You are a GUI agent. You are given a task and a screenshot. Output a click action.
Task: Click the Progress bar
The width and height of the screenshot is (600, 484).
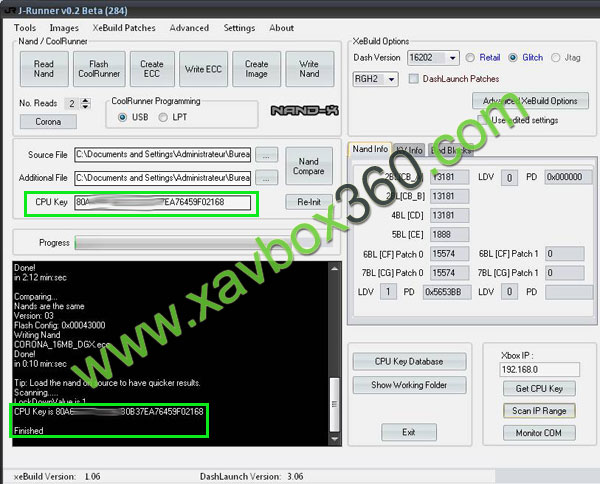(204, 243)
